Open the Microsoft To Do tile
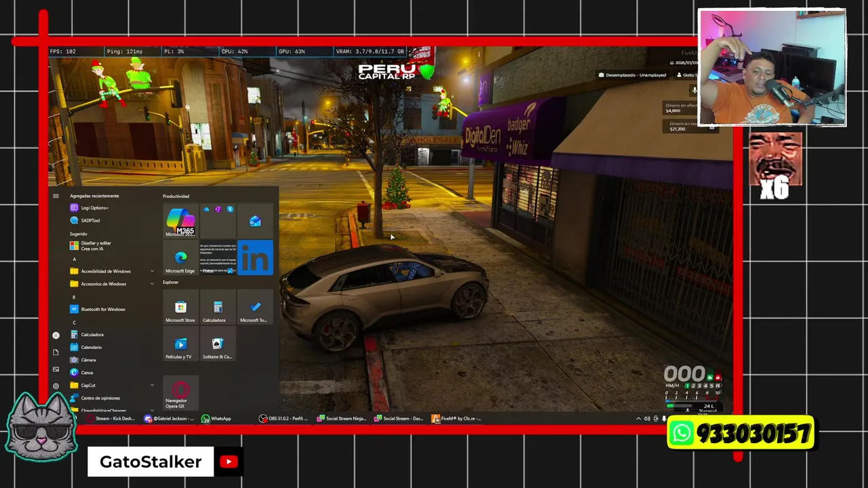Image resolution: width=868 pixels, height=488 pixels. [255, 308]
